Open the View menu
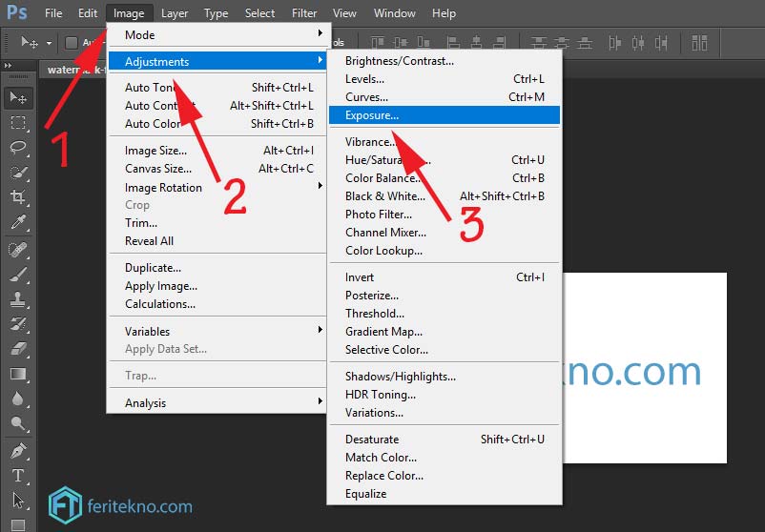 pos(344,13)
